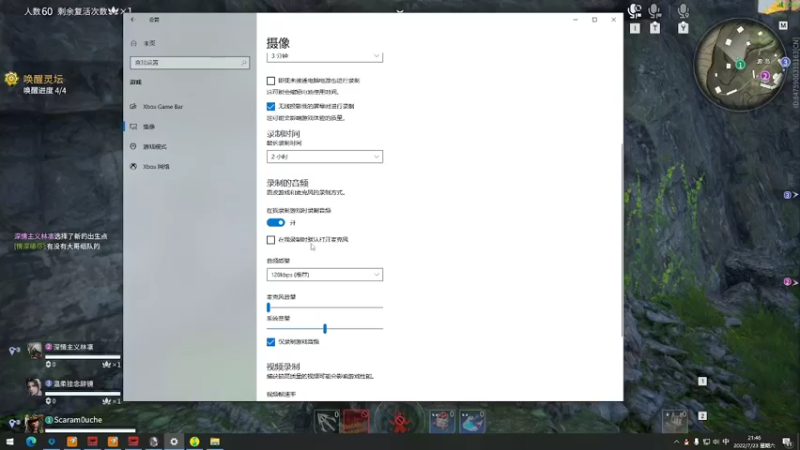This screenshot has height=450, width=800.
Task: Click the Xbox Game Bar sidebar icon
Action: (x=133, y=106)
